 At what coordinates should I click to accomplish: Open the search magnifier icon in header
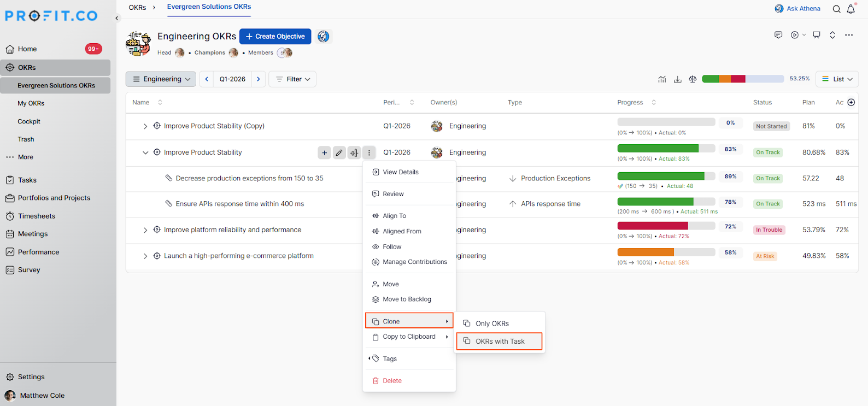(x=836, y=9)
